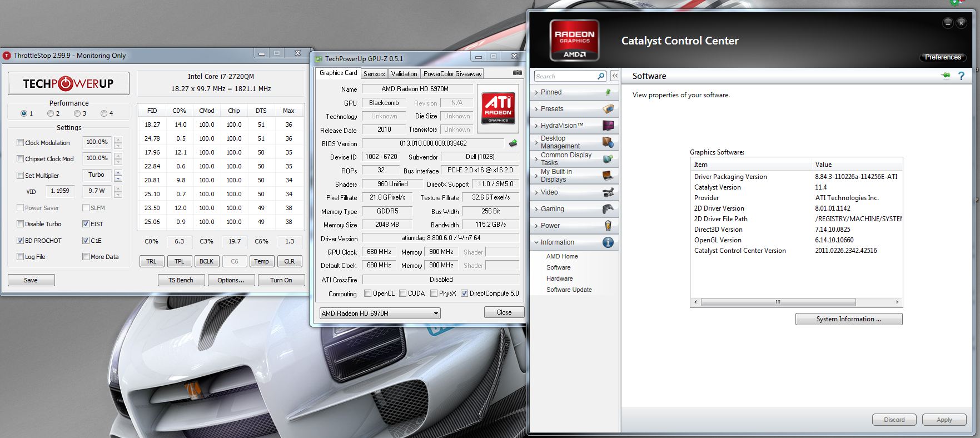Viewport: 980px width, 438px height.
Task: Click the My Built-in Displays laptop icon
Action: tap(608, 176)
